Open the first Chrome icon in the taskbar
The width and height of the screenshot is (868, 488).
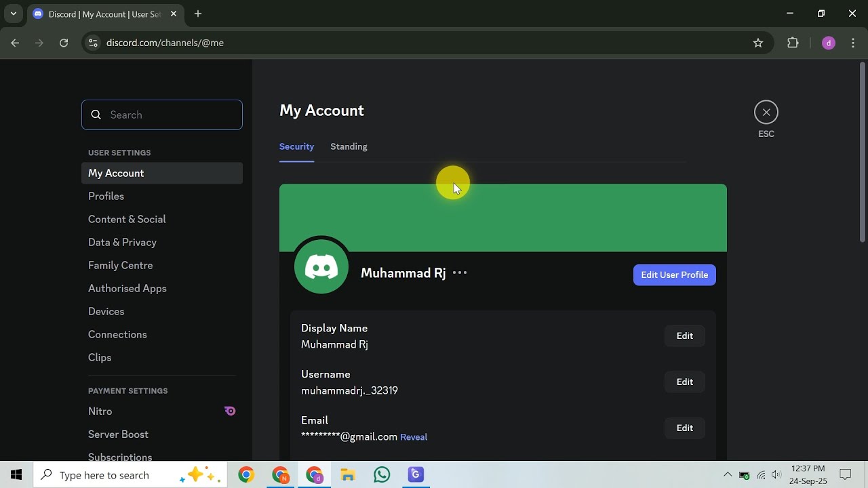tap(246, 475)
